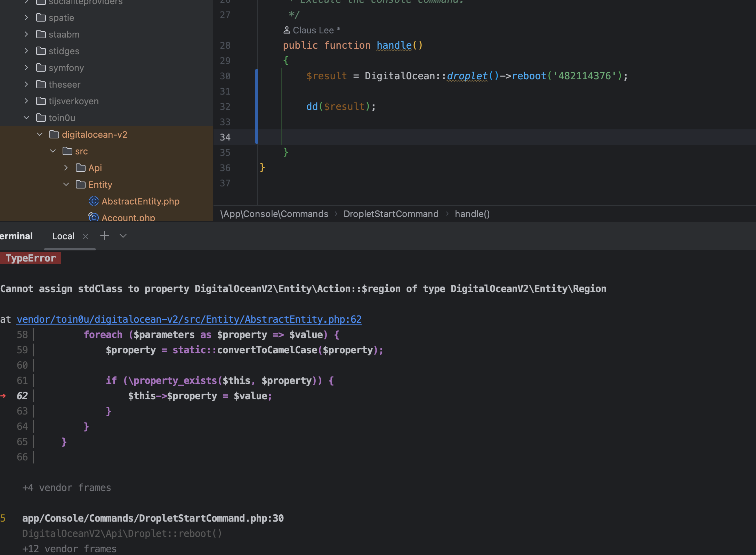Collapse the src folder chevron
Screen dimensions: 756x555
point(53,151)
